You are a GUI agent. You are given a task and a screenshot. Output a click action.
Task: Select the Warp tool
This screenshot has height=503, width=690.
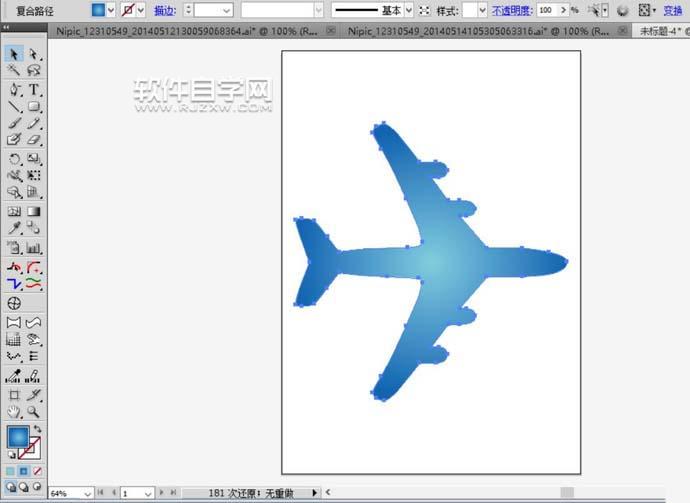[14, 176]
